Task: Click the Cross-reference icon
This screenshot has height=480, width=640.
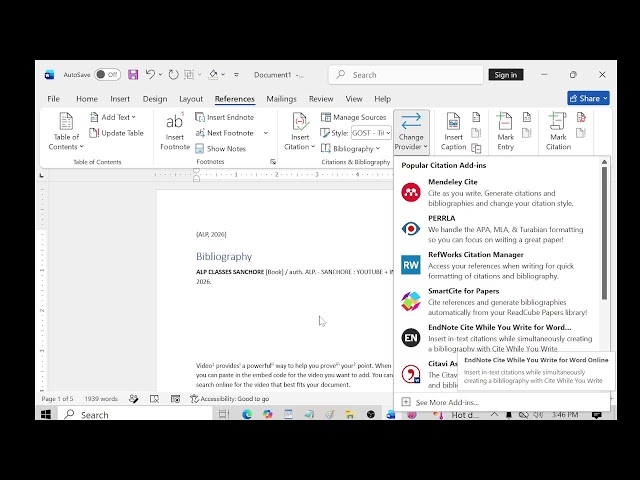Action: point(476,148)
